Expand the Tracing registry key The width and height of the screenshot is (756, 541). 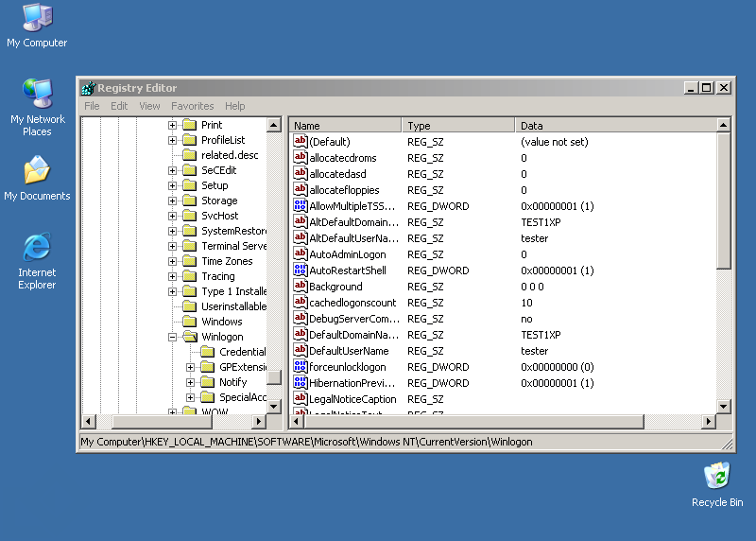172,276
